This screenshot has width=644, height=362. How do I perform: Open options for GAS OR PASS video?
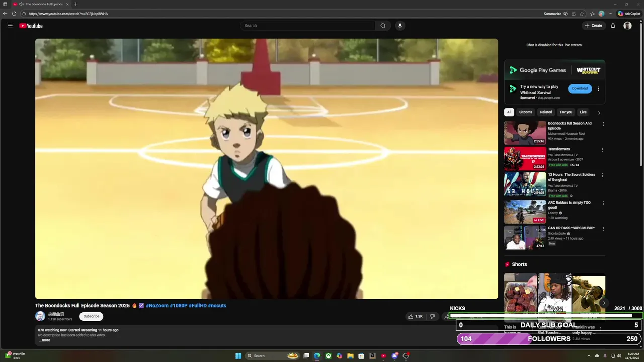[x=603, y=229]
